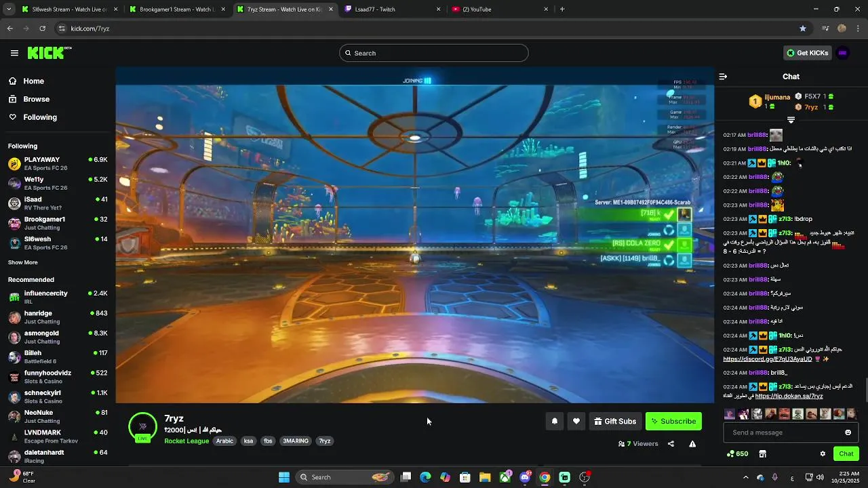Bookmark this page with the star
This screenshot has height=488, width=868.
click(x=803, y=28)
